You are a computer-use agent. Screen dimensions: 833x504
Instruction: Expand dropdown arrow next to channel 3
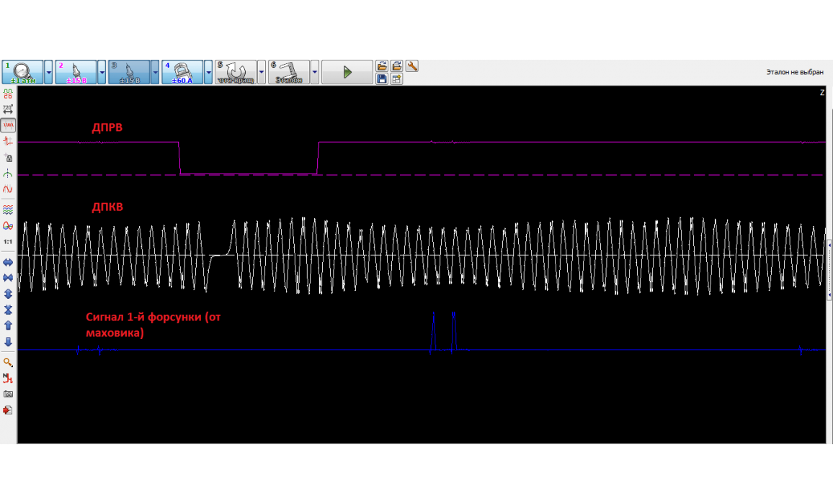pos(155,72)
